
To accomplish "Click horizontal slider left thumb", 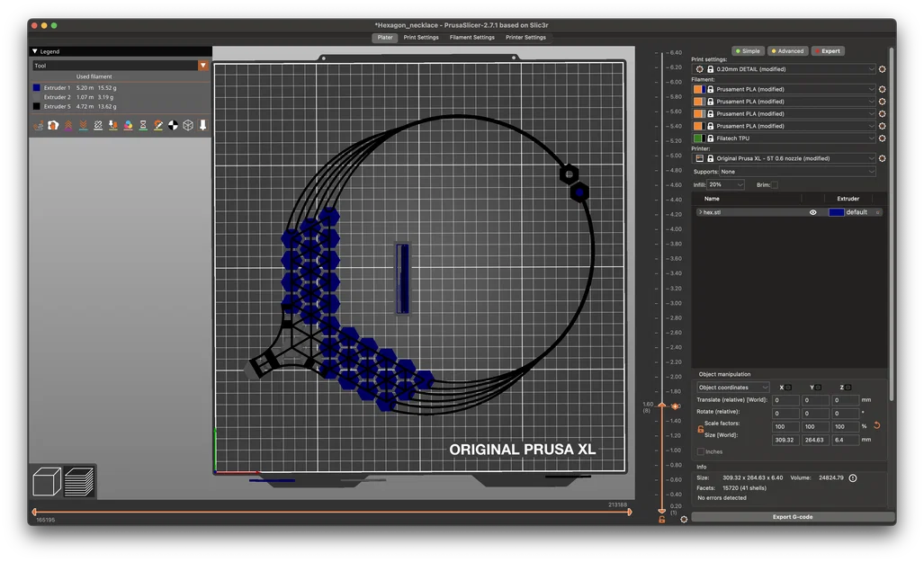I will click(x=34, y=512).
